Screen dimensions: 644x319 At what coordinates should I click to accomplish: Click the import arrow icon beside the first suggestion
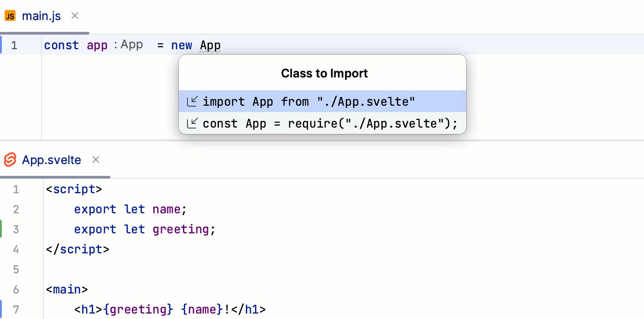[x=193, y=101]
